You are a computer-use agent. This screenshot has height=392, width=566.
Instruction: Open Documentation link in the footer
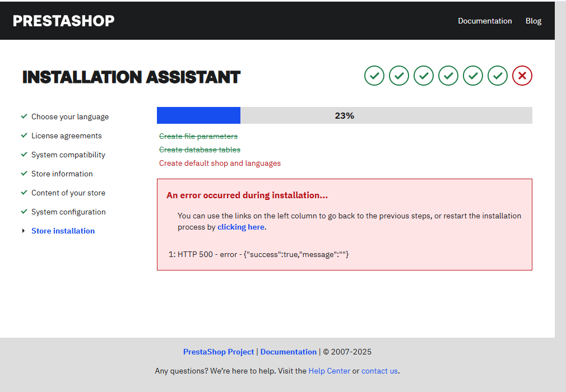point(289,352)
